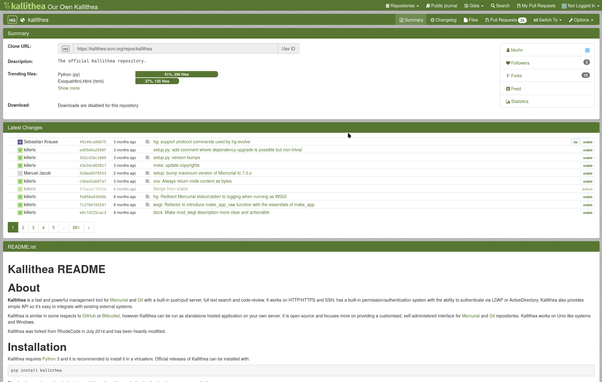Click the magnifier Search item in header
The image size is (602, 382).
click(500, 6)
